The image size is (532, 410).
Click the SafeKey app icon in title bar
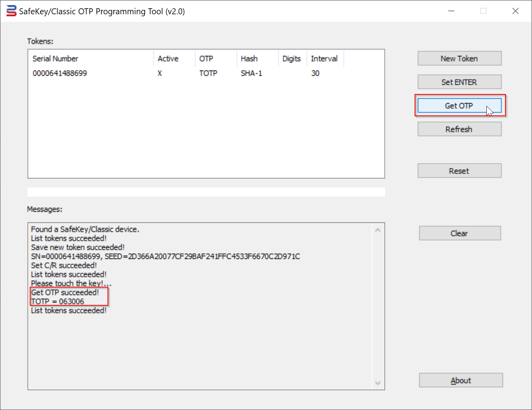tap(11, 11)
